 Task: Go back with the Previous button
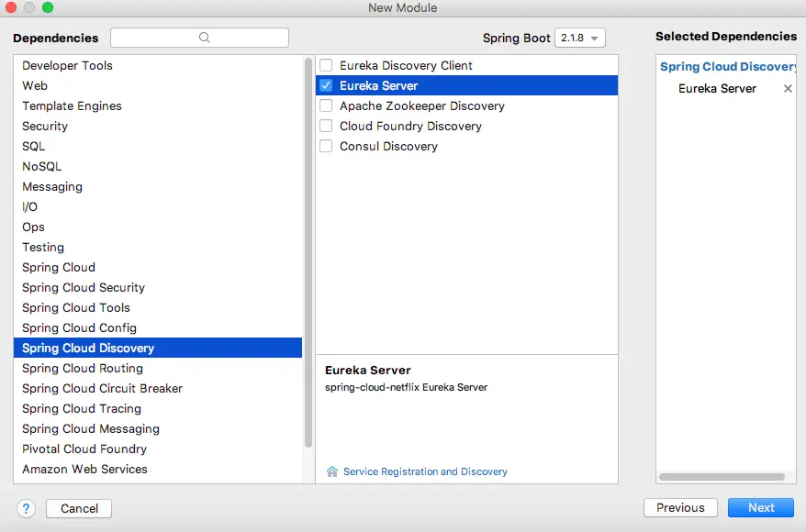(x=680, y=507)
